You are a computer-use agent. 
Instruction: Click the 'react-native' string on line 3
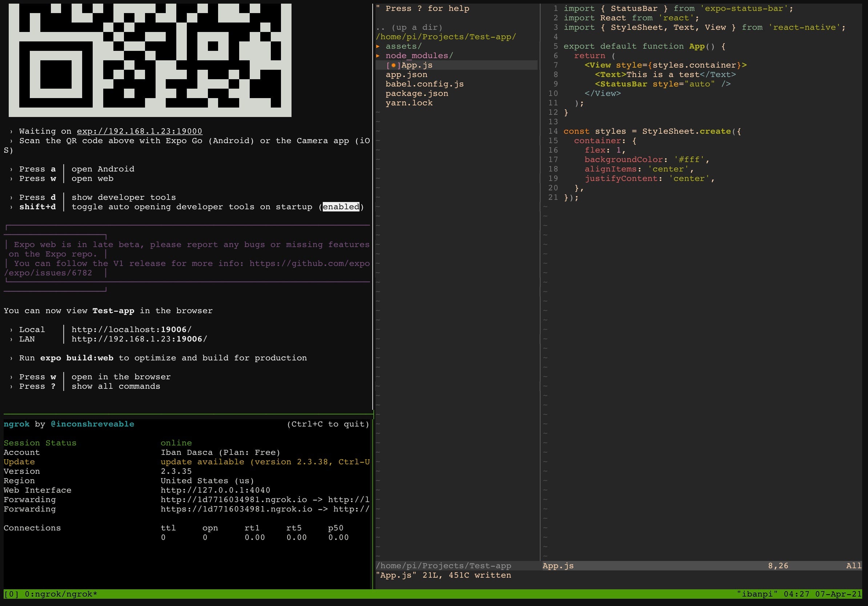804,27
